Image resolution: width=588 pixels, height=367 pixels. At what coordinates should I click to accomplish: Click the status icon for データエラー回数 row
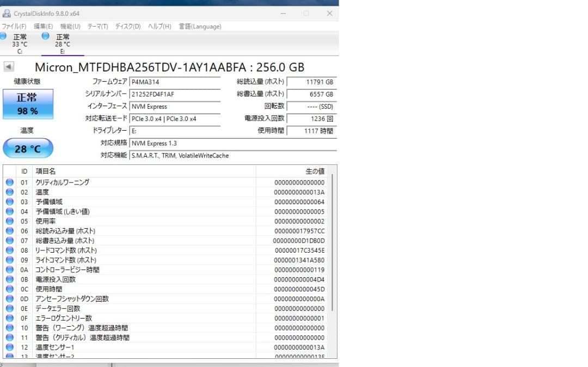click(10, 309)
